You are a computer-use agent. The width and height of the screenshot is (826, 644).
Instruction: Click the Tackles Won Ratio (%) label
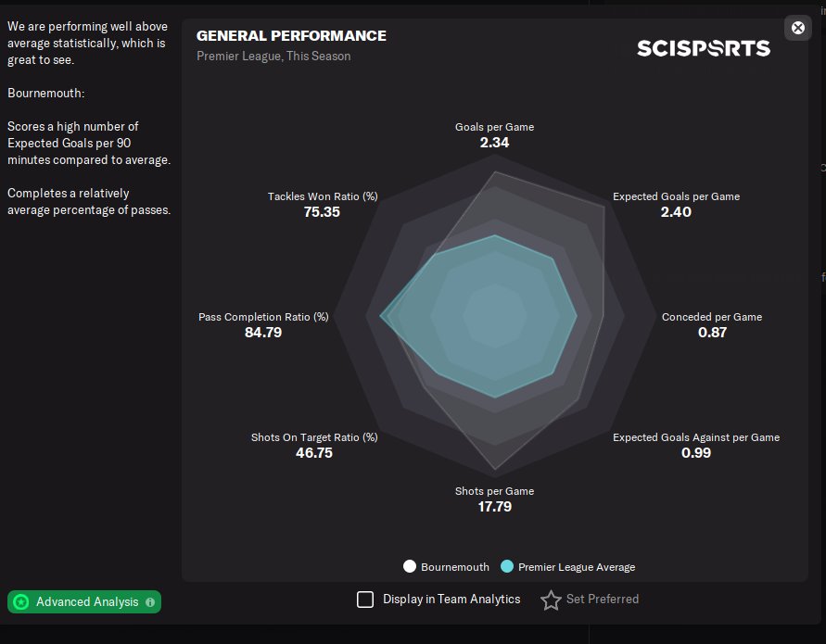pos(322,196)
